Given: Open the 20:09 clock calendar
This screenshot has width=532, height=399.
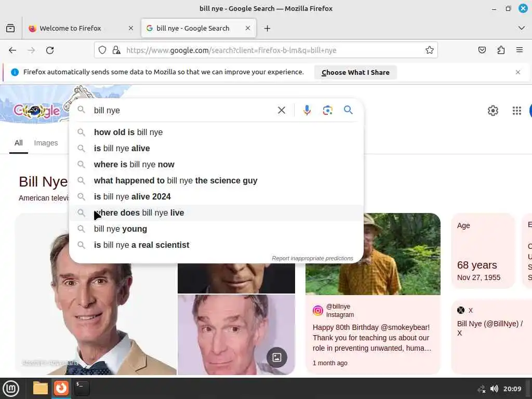Looking at the screenshot, I should pos(512,389).
